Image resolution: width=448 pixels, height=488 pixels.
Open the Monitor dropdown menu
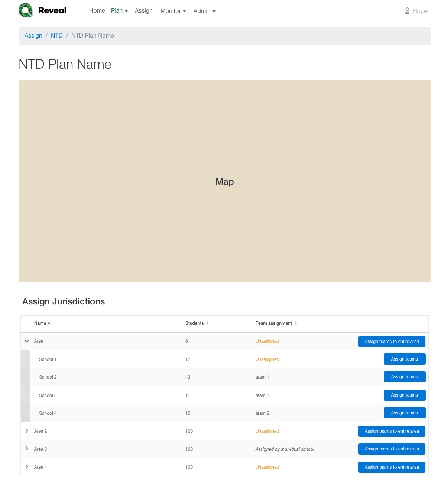[173, 11]
